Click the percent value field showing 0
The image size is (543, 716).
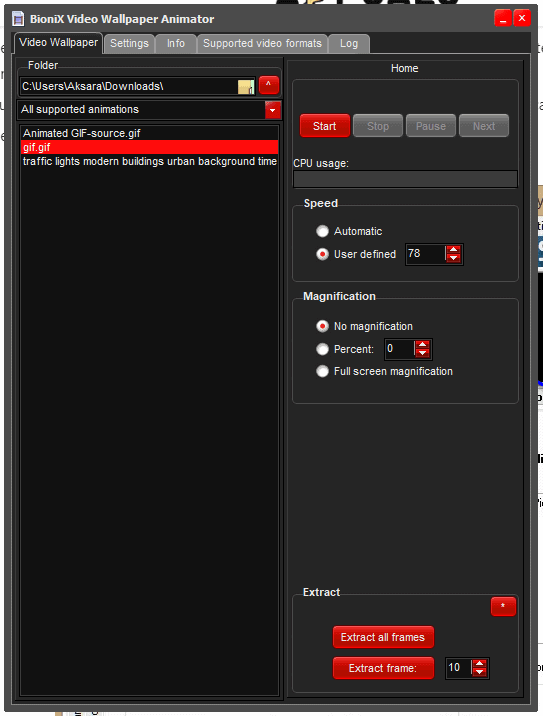[x=400, y=349]
